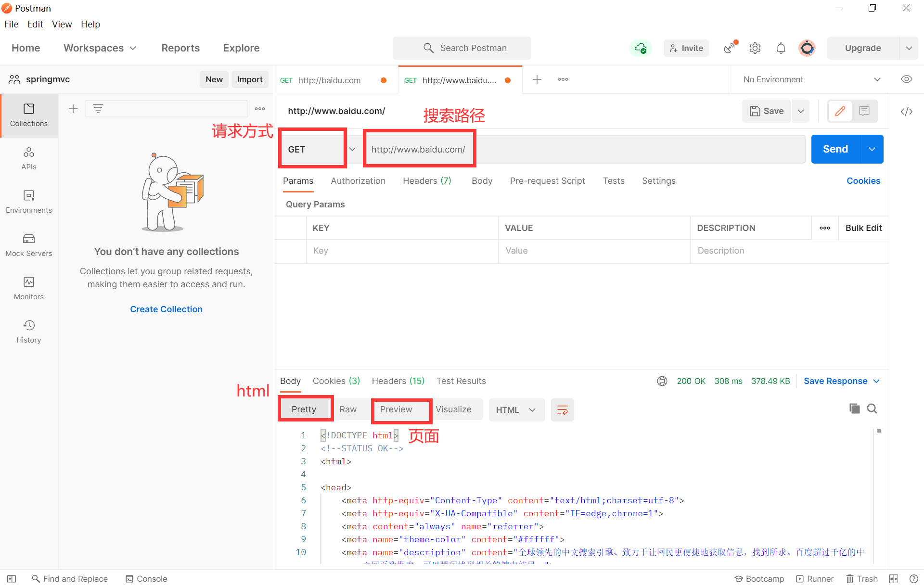Image resolution: width=924 pixels, height=587 pixels.
Task: Switch to the request Headers (7) tab
Action: pos(427,181)
